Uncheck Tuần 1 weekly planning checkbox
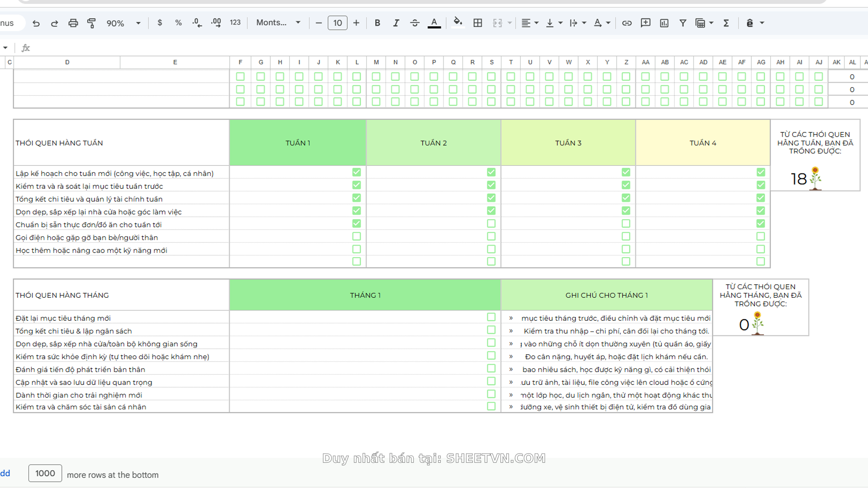 [x=356, y=172]
